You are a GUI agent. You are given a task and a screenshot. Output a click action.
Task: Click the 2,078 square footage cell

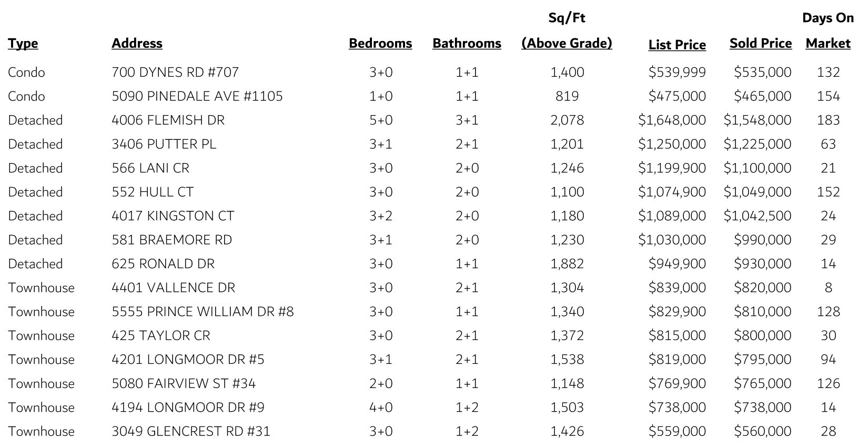[x=567, y=120]
